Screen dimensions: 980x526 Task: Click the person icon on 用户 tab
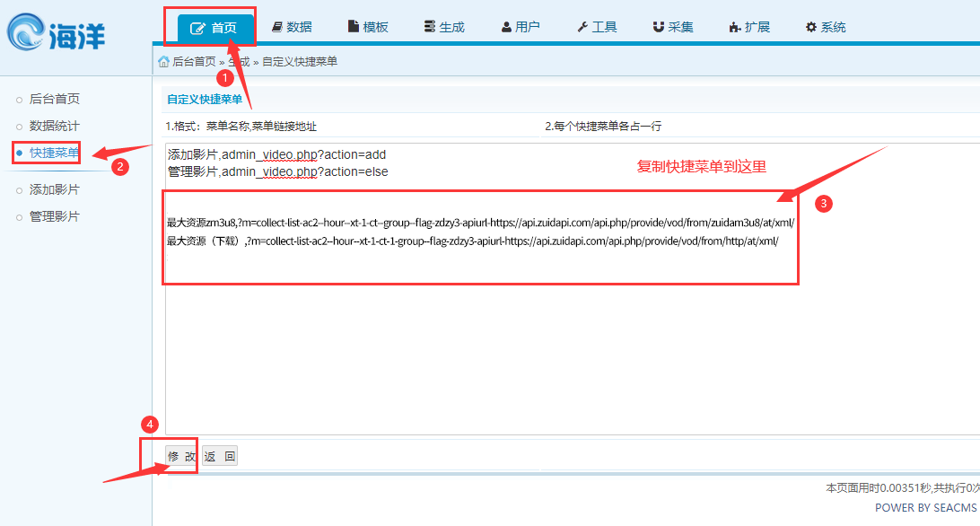[x=506, y=28]
